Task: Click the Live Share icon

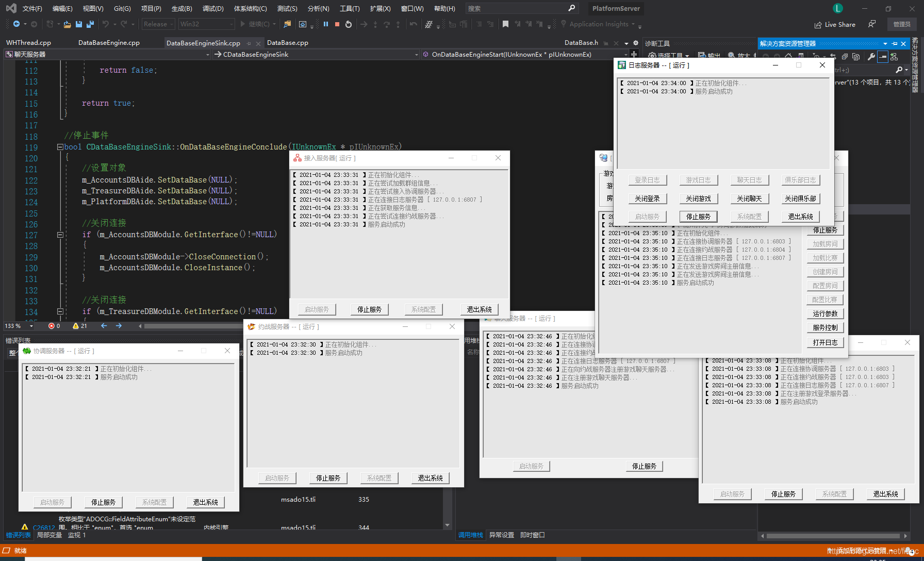Action: click(x=818, y=25)
